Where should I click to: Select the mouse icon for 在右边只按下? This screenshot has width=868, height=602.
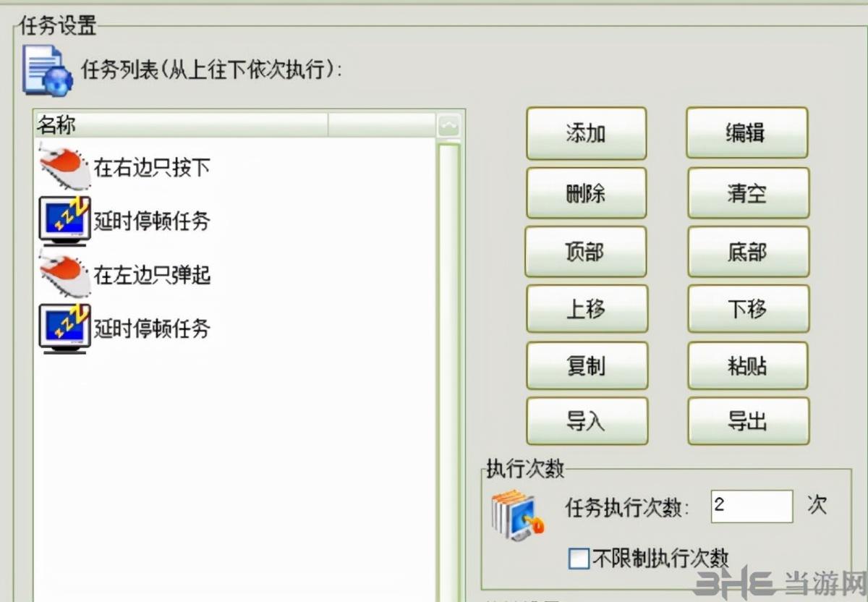pyautogui.click(x=65, y=166)
